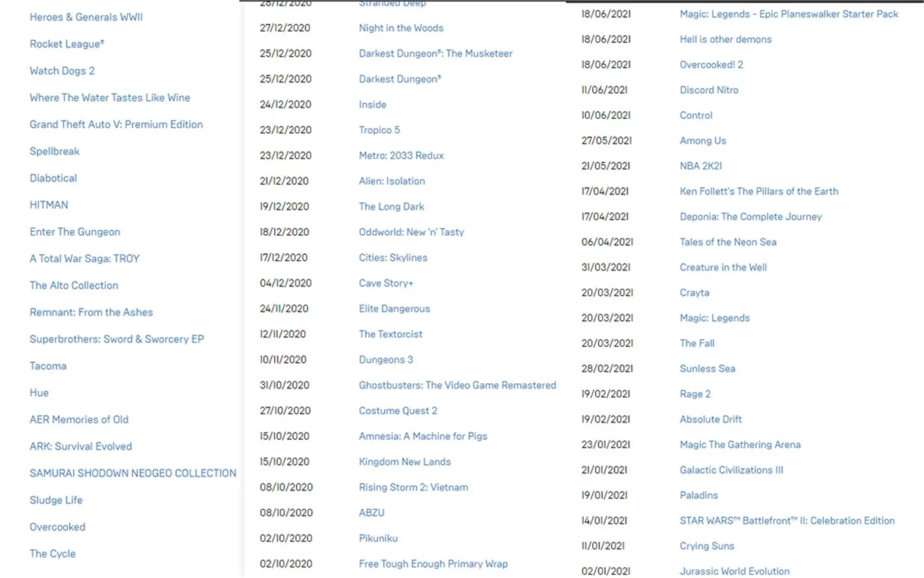Open the ABZU link

(372, 513)
